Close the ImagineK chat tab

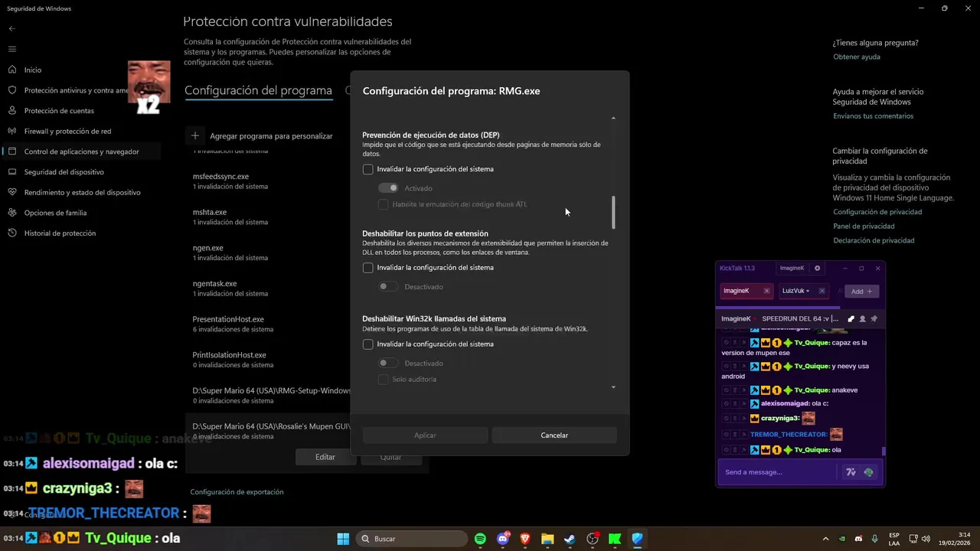(x=766, y=291)
